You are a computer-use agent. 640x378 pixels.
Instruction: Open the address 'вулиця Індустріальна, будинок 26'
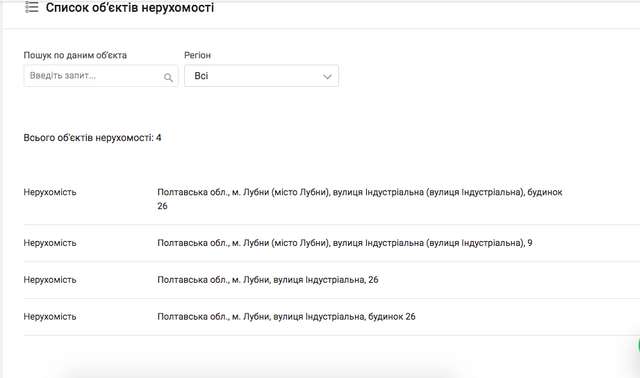[x=287, y=316]
